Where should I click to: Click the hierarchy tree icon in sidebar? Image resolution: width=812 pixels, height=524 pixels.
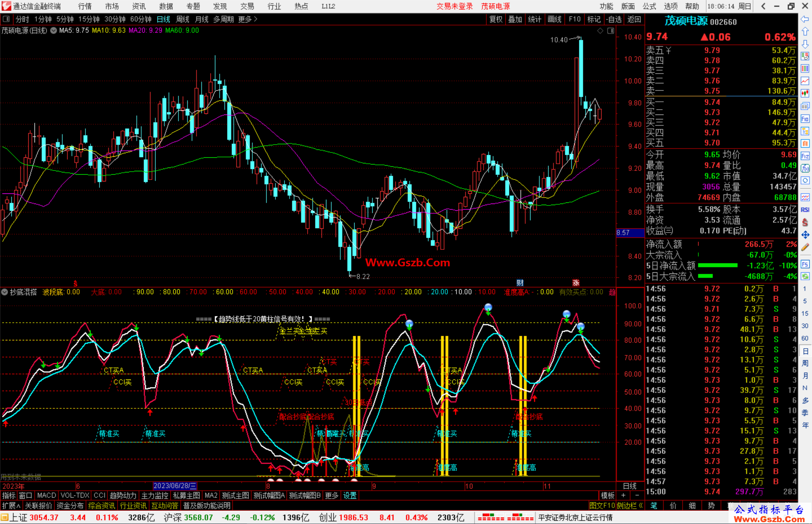pyautogui.click(x=805, y=131)
